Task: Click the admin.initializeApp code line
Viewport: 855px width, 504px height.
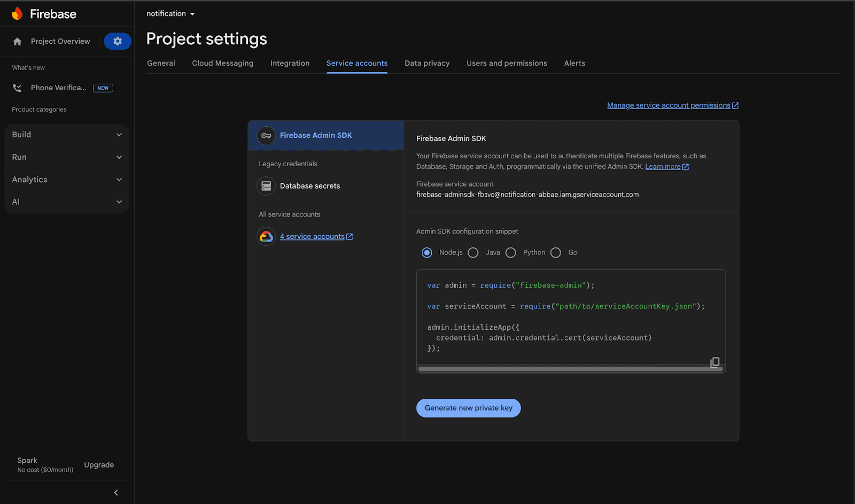Action: point(473,328)
